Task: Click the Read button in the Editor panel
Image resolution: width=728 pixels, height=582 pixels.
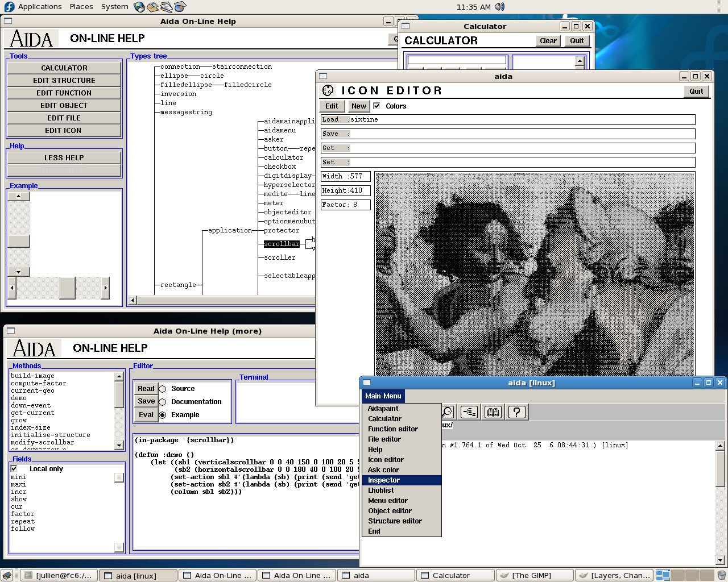Action: point(146,389)
